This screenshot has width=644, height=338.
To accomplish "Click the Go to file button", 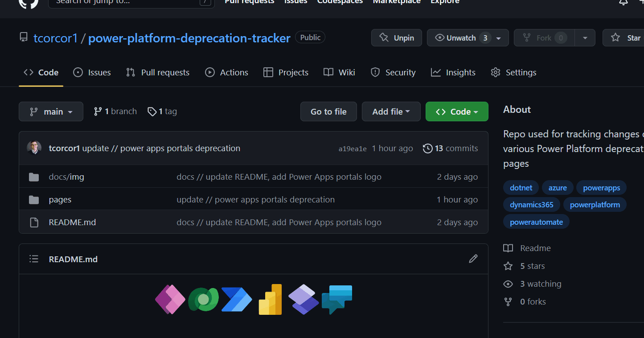I will [328, 111].
